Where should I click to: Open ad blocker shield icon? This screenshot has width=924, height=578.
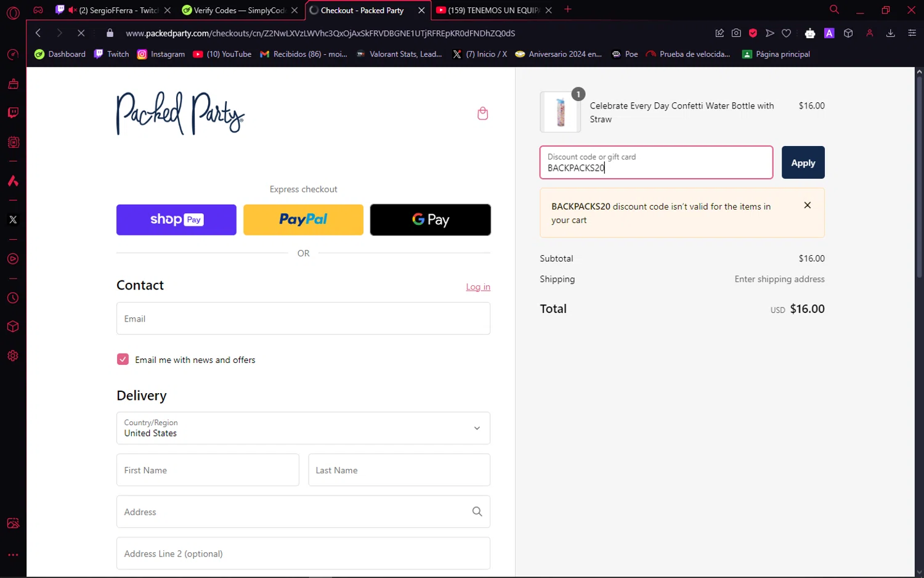tap(753, 33)
